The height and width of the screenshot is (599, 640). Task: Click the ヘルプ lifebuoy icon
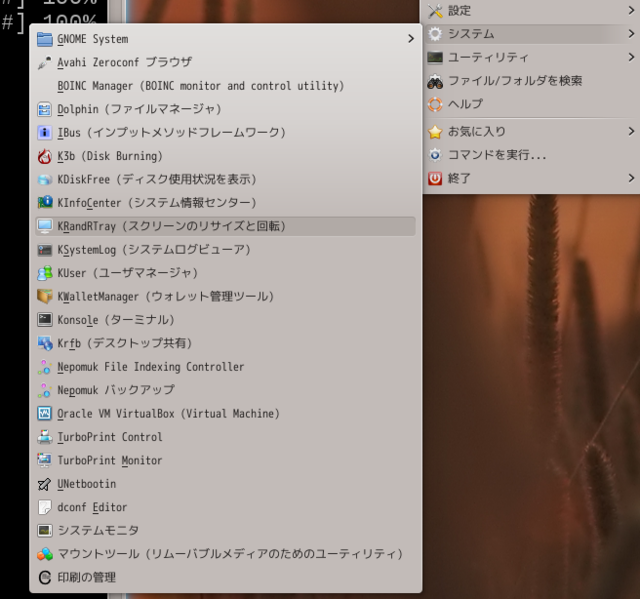(435, 104)
